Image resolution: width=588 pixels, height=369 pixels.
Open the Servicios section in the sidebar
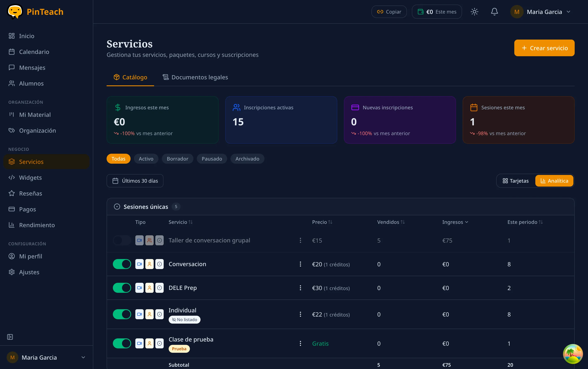coord(31,162)
